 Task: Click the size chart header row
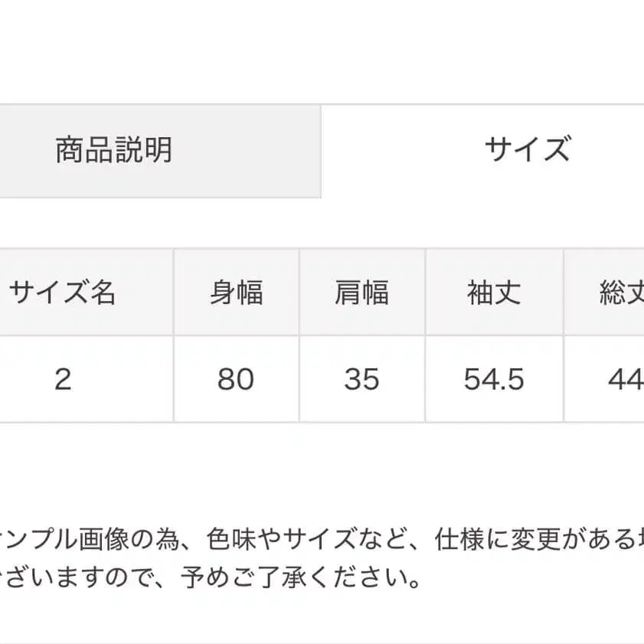(x=322, y=293)
